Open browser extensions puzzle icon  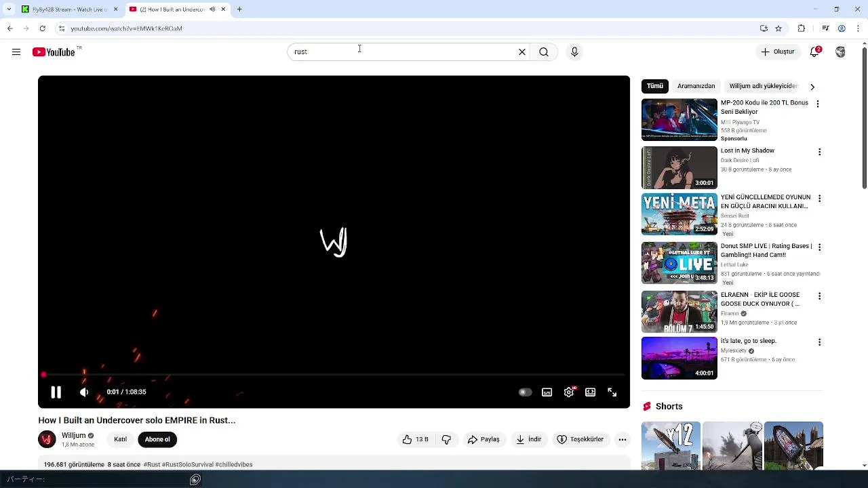[x=802, y=28]
